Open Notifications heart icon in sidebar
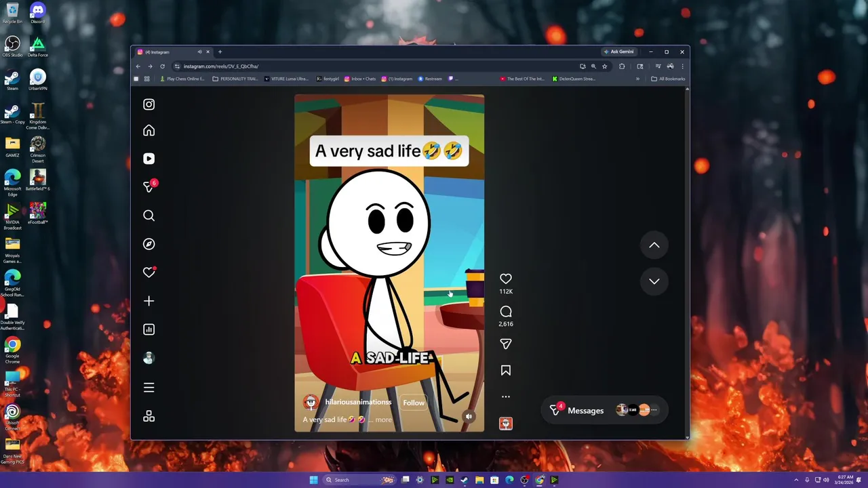The width and height of the screenshot is (868, 488). [x=149, y=272]
